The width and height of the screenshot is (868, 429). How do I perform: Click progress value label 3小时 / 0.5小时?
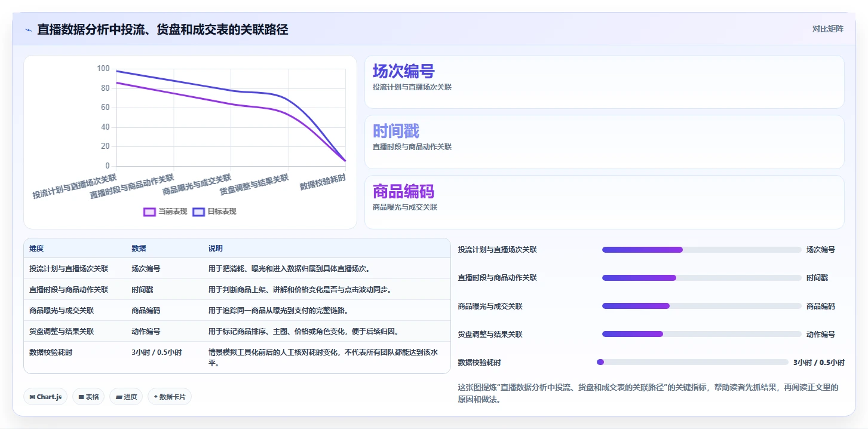(819, 362)
